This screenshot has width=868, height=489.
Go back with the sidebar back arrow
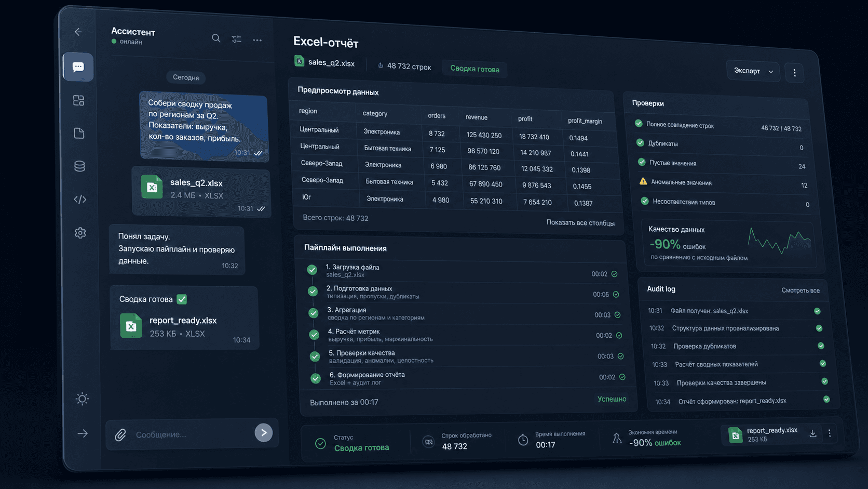(x=78, y=32)
